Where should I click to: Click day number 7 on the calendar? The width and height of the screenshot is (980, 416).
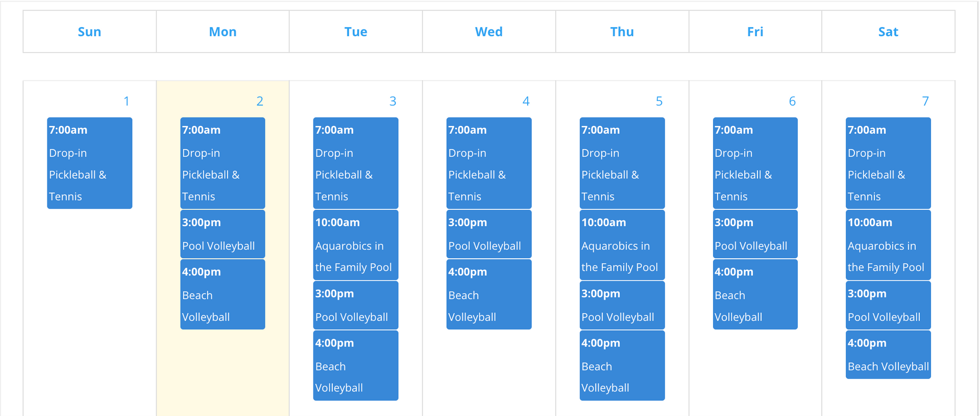[x=925, y=101]
